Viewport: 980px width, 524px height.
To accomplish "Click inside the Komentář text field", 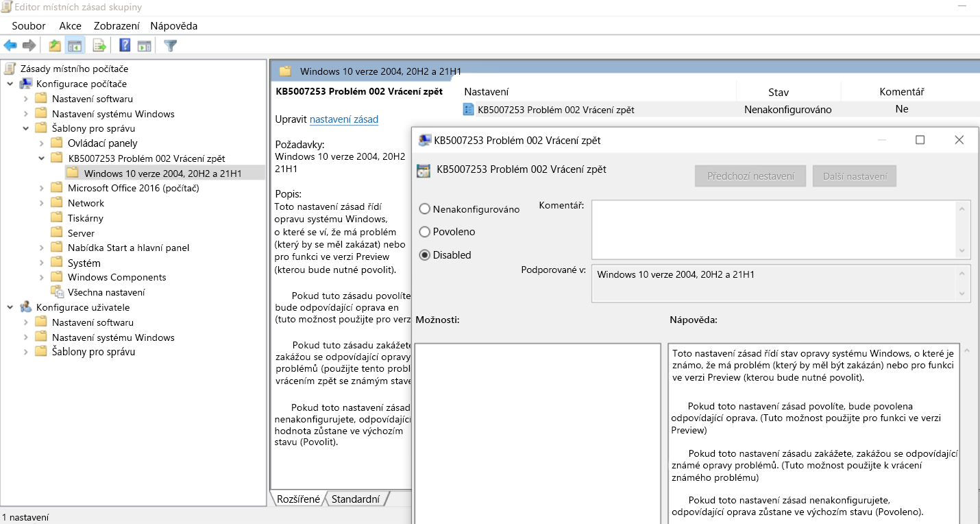I will [774, 229].
